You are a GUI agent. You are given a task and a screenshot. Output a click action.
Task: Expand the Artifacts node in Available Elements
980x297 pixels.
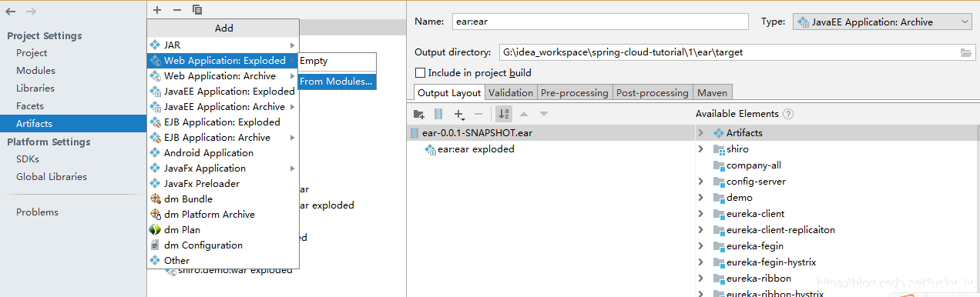(700, 133)
